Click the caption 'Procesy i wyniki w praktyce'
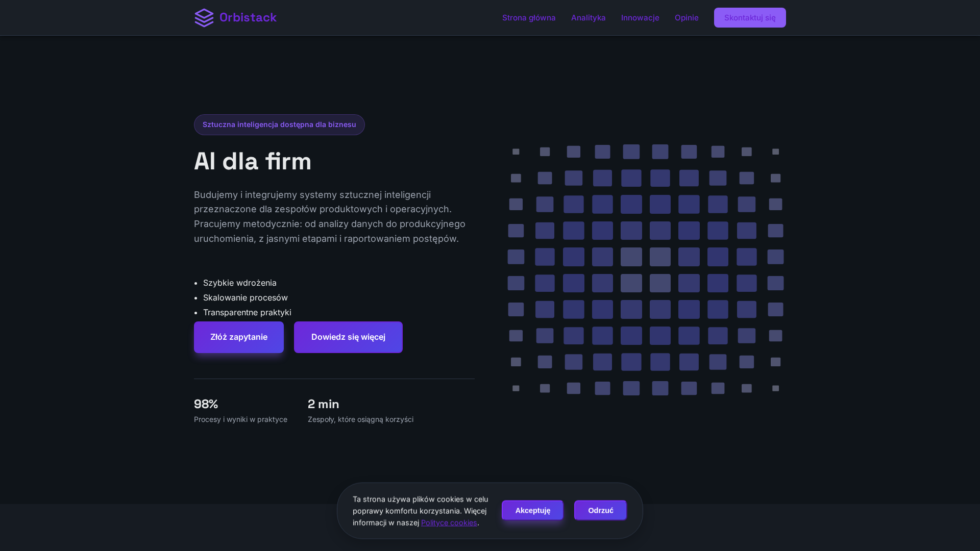Image resolution: width=980 pixels, height=551 pixels. tap(240, 419)
